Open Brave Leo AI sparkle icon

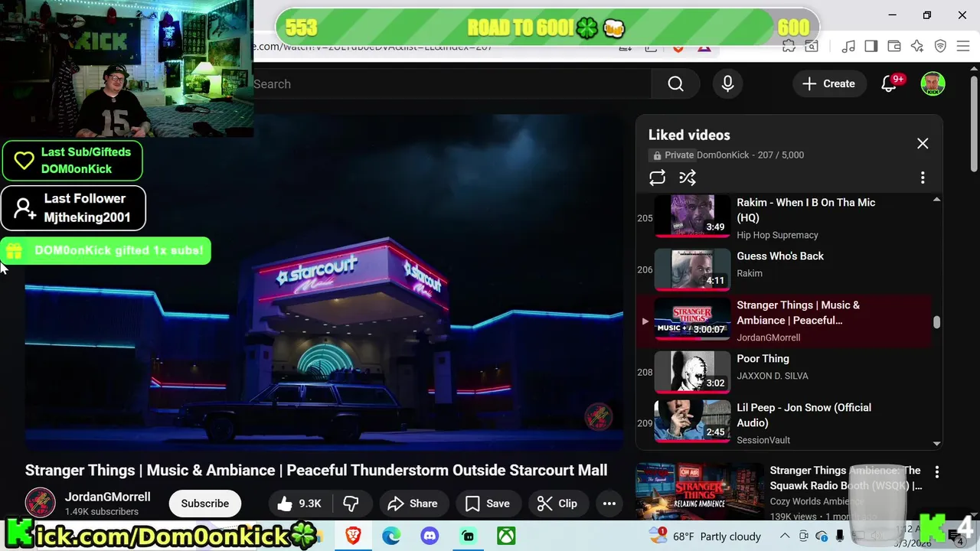point(917,47)
